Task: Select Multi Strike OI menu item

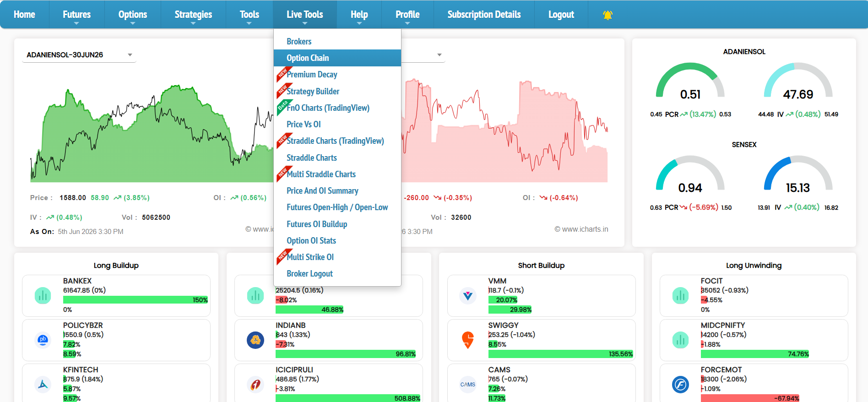Action: point(337,257)
